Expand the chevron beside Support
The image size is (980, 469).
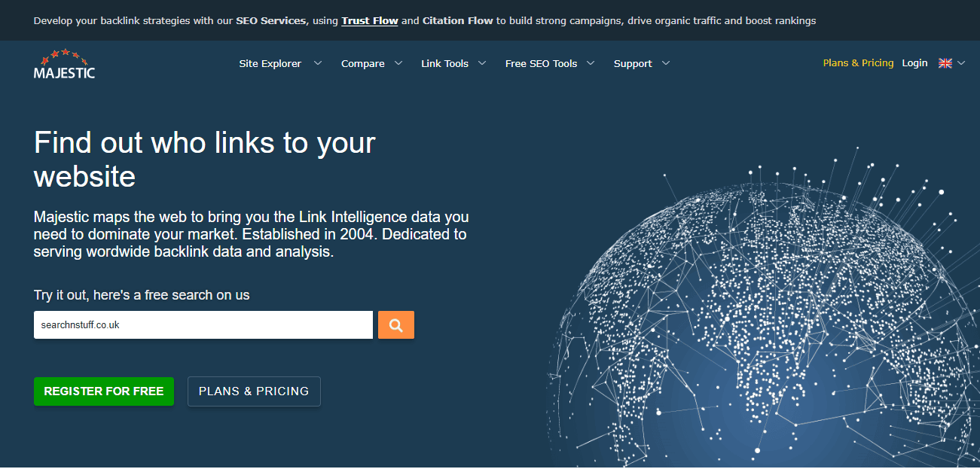coord(666,63)
